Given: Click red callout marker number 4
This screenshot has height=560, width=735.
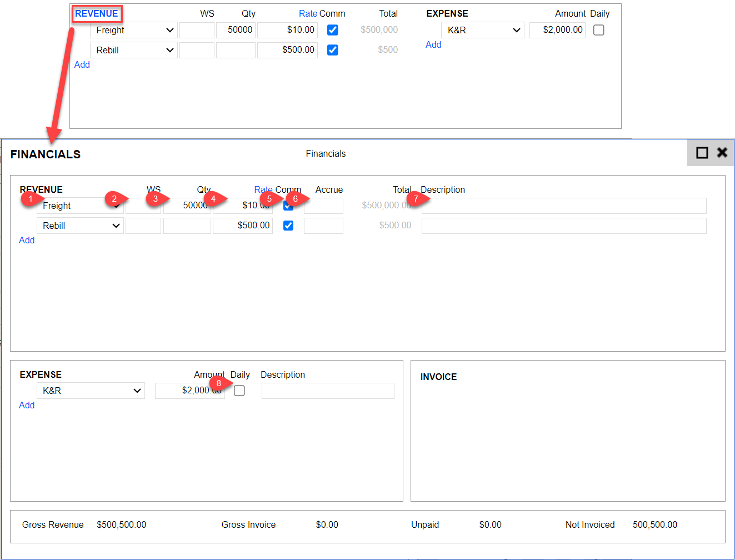Looking at the screenshot, I should tap(213, 198).
